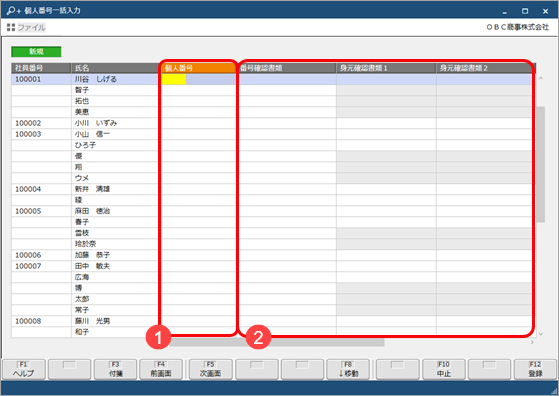
Task: Click the name 小山 信一
Action: [x=92, y=134]
